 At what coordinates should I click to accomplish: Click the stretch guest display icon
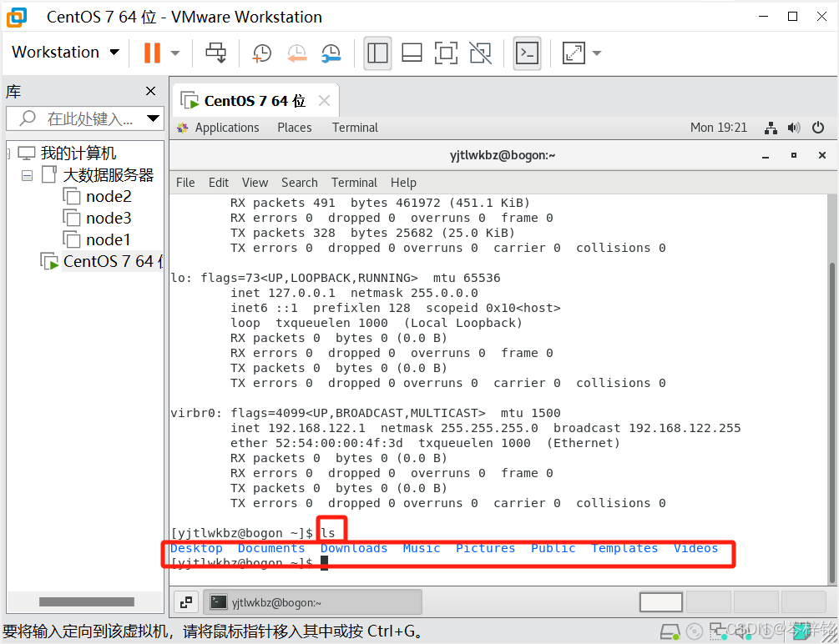click(x=574, y=53)
